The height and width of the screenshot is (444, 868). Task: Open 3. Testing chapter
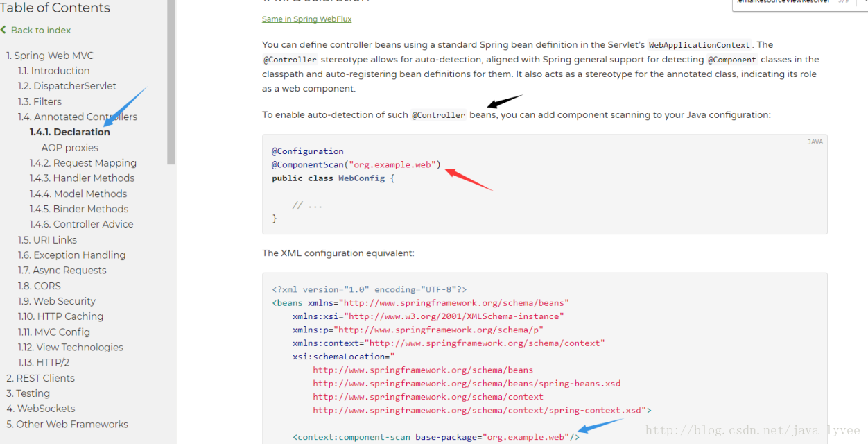28,393
